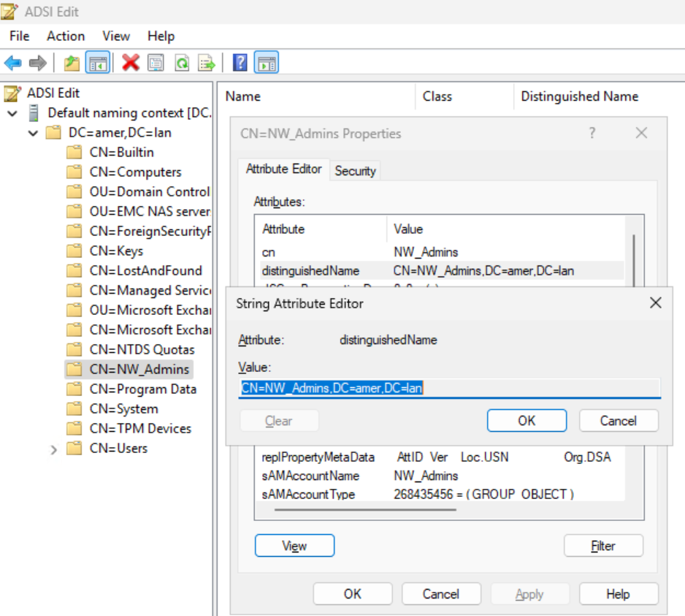The image size is (685, 616).
Task: Switch to the Security tab
Action: coord(355,170)
